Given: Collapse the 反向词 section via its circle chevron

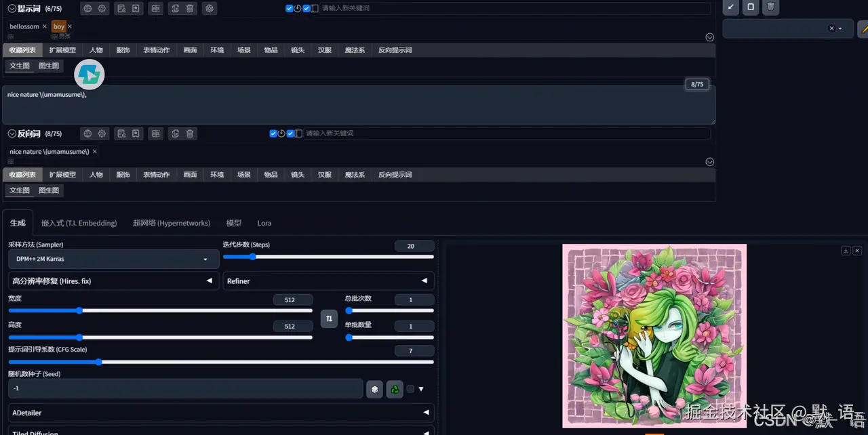Looking at the screenshot, I should [x=12, y=133].
